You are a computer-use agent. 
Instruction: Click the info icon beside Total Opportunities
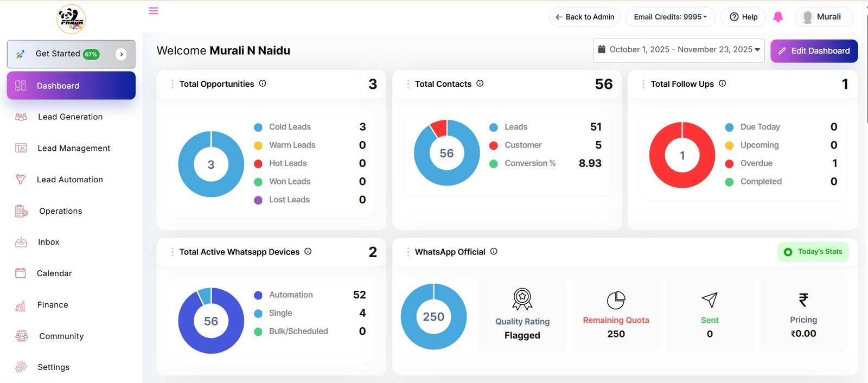pos(263,84)
